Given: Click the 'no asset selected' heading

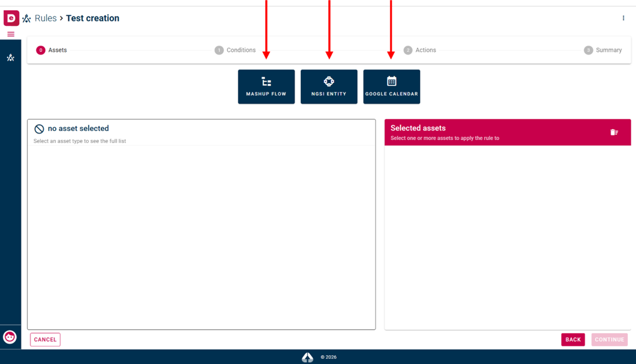Looking at the screenshot, I should click(x=79, y=129).
